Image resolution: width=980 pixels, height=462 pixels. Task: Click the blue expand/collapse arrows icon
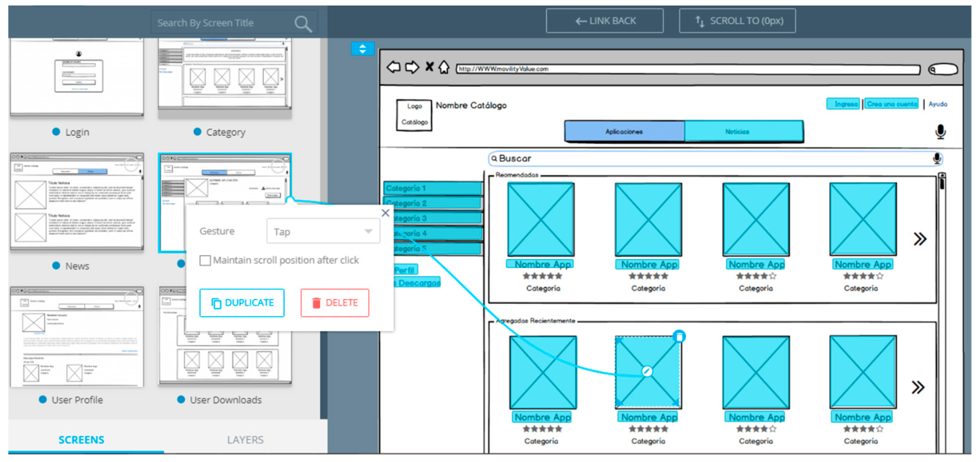coord(362,49)
